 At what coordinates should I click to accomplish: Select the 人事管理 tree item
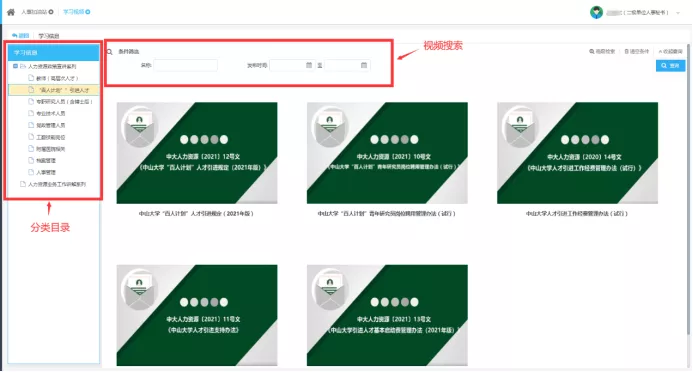(46, 172)
